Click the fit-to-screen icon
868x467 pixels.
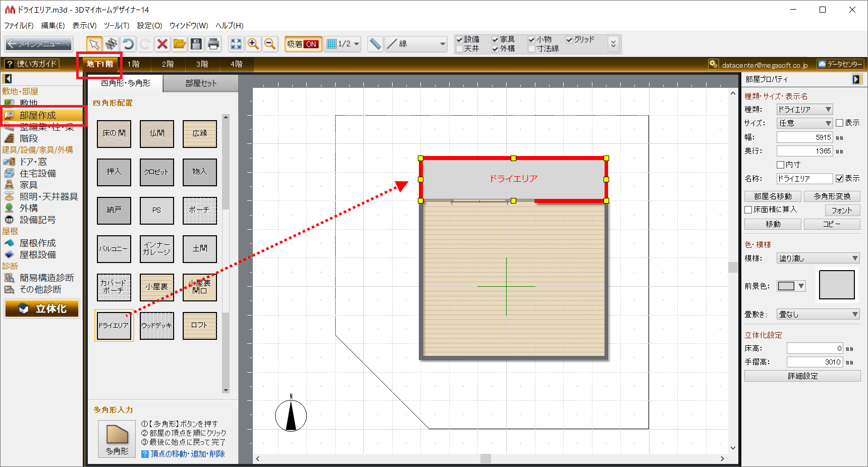(236, 44)
